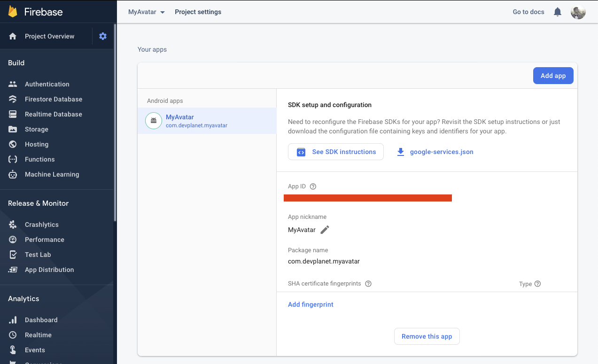Edit app nickname with pencil icon
The image size is (598, 364).
tap(325, 230)
